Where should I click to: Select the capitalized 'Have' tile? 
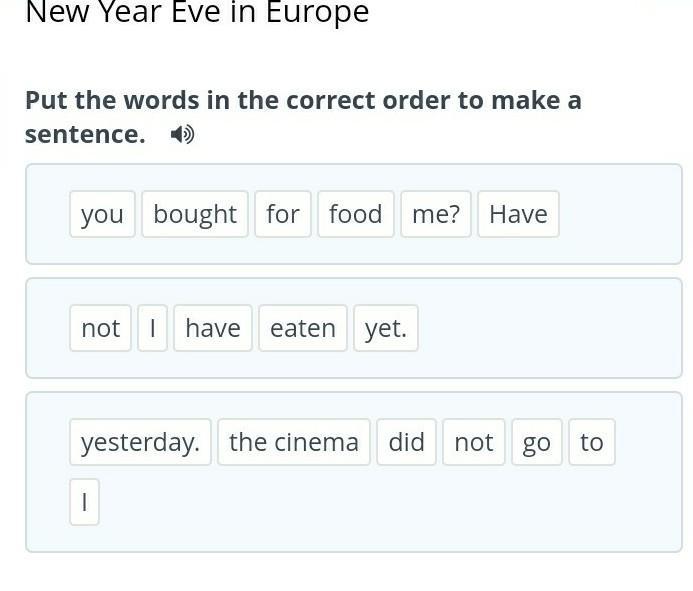click(x=518, y=214)
